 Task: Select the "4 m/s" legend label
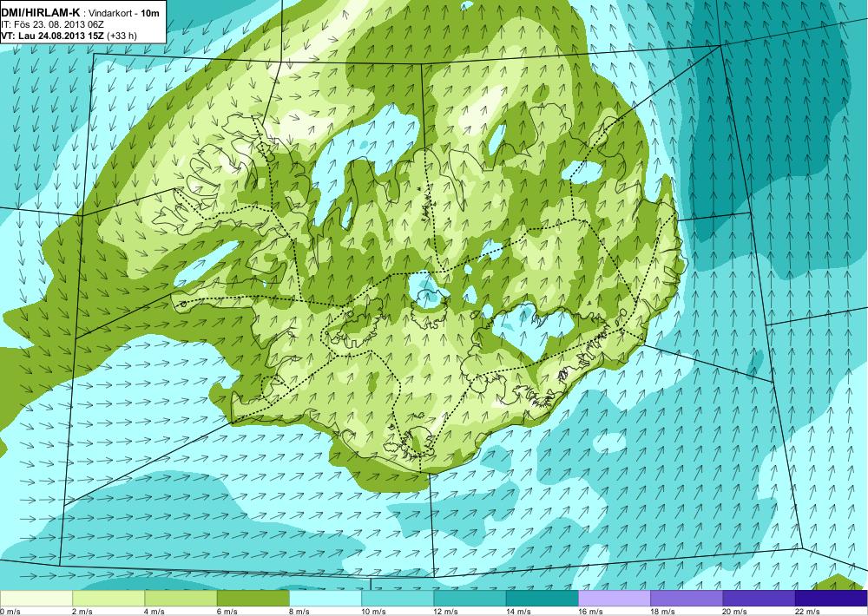point(155,612)
